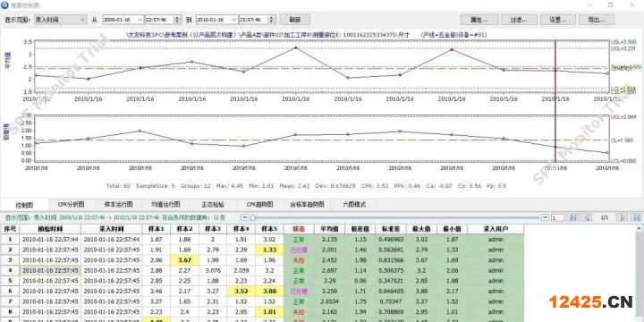Viewport: 644px width, 322px height.
Task: Switch to the CPK分析图 tab
Action: [x=71, y=204]
